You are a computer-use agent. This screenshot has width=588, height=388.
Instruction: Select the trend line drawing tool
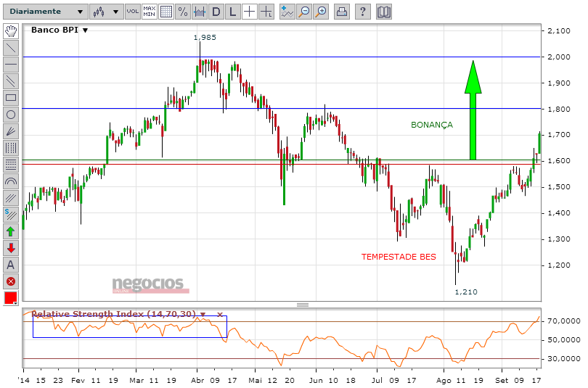[x=11, y=48]
